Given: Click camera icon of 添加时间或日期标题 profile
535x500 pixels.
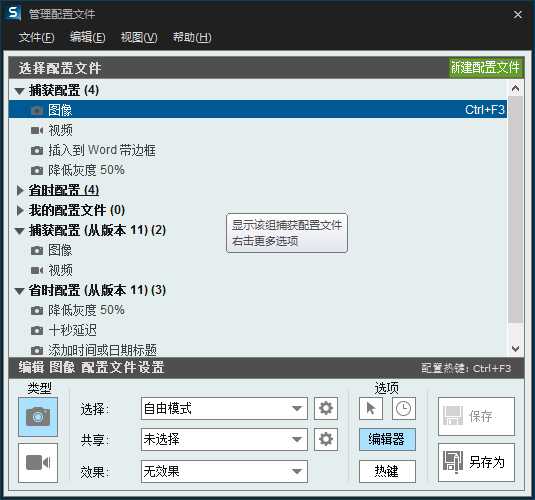Looking at the screenshot, I should (37, 351).
